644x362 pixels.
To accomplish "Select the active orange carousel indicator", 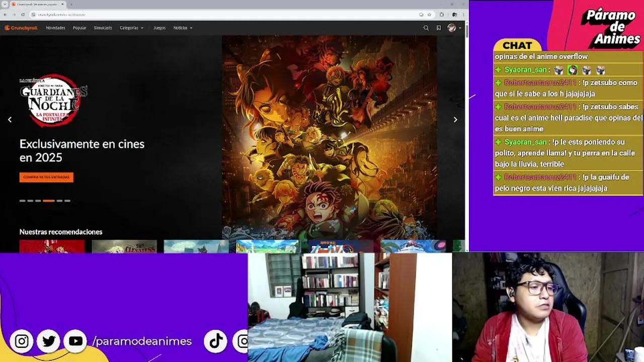I will 49,201.
